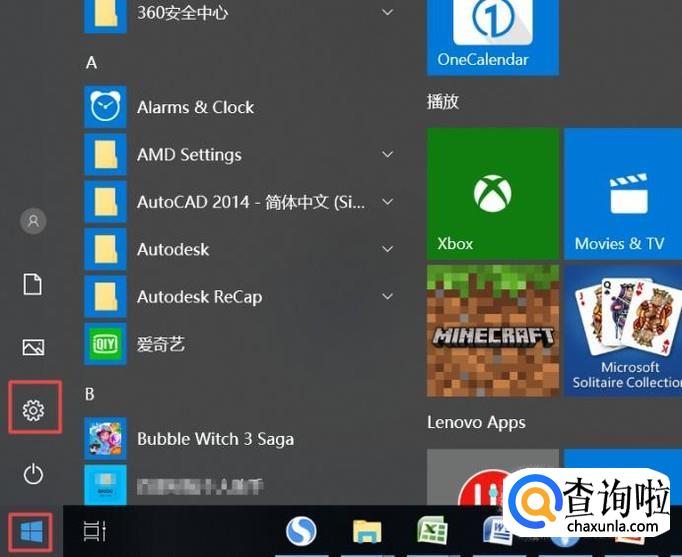Image resolution: width=682 pixels, height=557 pixels.
Task: Open the Pictures sidebar icon
Action: pos(33,347)
